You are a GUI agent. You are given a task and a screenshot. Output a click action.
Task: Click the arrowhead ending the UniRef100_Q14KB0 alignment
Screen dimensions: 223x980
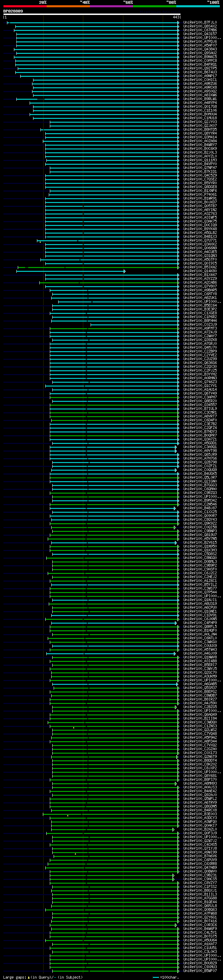click(x=125, y=271)
